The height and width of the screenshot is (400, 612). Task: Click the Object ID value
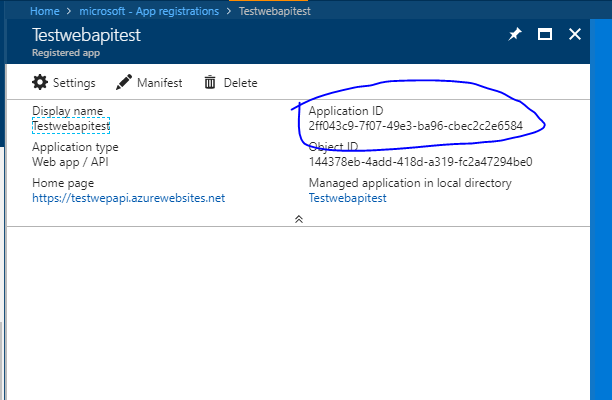(420, 162)
